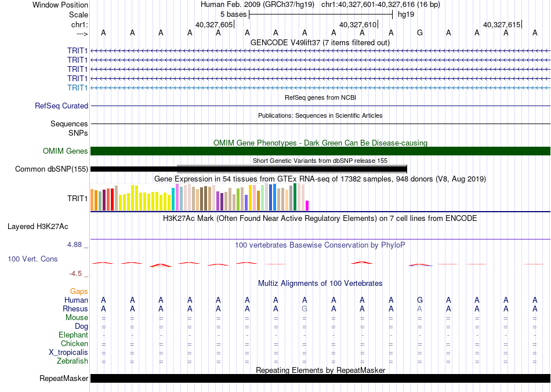
Task: Select the Common dbSNP(155) track label
Action: [52, 169]
